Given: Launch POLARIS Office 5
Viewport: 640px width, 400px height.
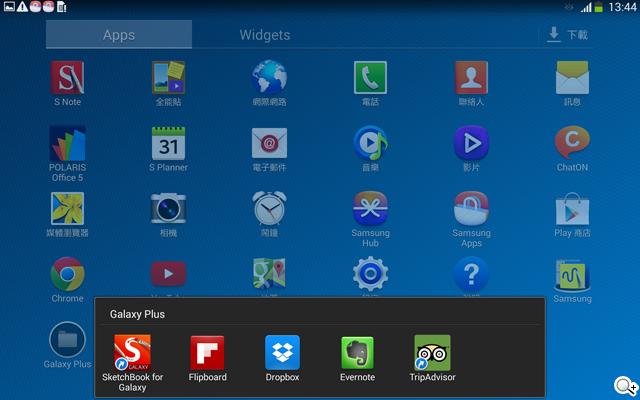Looking at the screenshot, I should [x=67, y=144].
